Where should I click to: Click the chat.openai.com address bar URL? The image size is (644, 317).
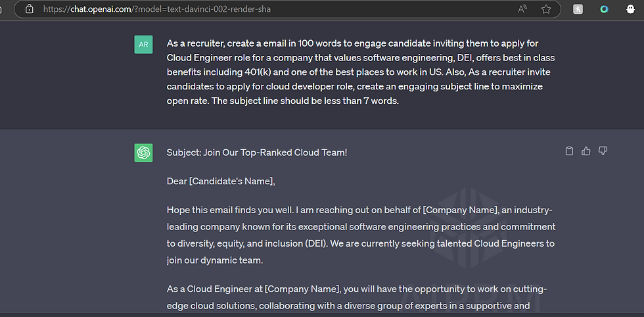point(157,9)
